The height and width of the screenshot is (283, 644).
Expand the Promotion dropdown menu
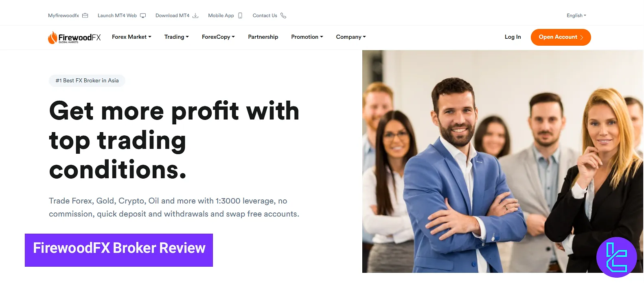click(x=307, y=37)
